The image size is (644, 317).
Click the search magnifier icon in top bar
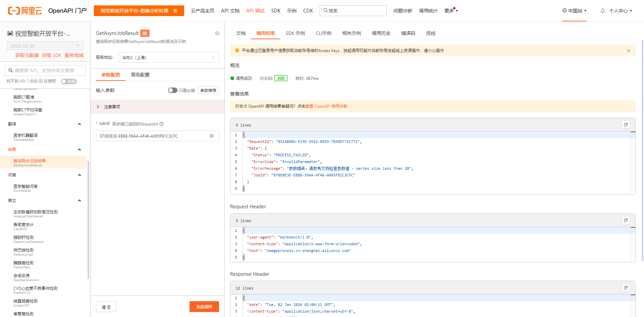[325, 11]
